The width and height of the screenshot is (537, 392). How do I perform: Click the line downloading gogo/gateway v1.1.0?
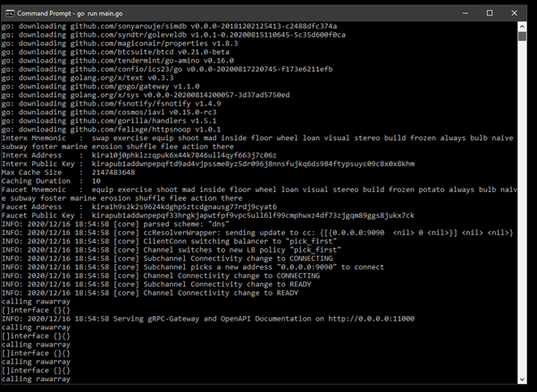pyautogui.click(x=100, y=87)
